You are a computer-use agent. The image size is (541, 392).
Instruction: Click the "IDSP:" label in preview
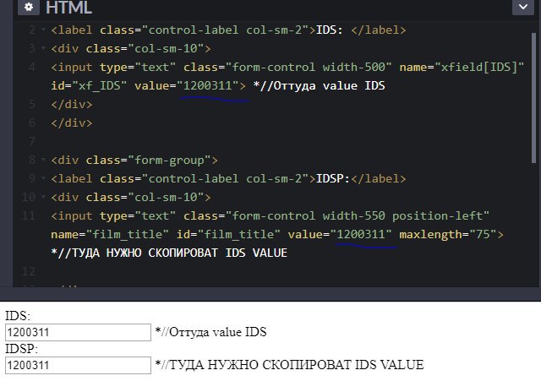(21, 349)
